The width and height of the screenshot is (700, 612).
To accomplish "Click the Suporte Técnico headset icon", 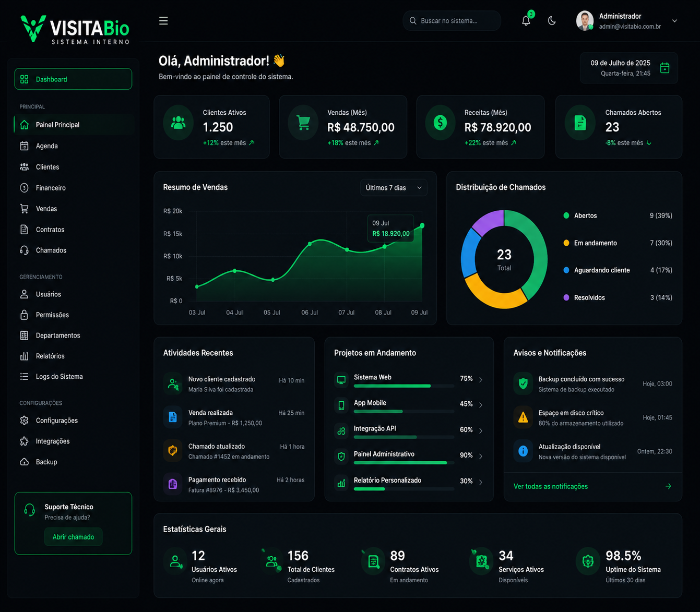I will [30, 510].
